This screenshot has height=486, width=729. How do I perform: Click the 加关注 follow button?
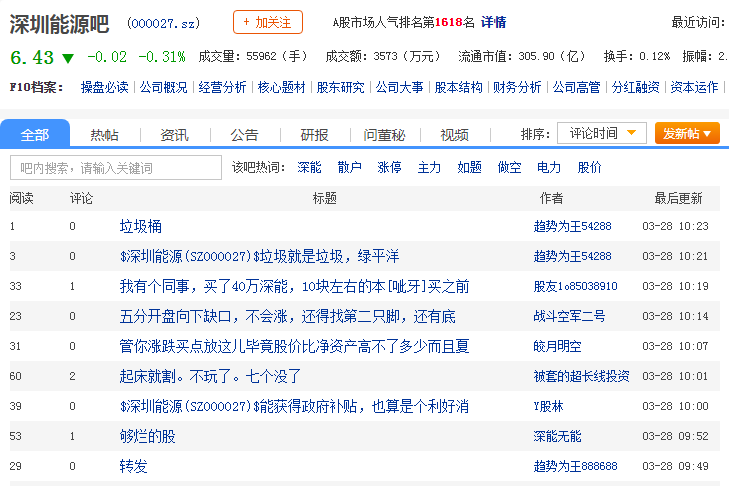(268, 22)
